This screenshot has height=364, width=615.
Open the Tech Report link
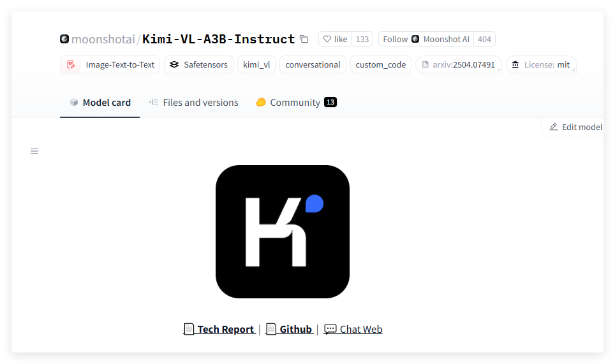point(219,329)
